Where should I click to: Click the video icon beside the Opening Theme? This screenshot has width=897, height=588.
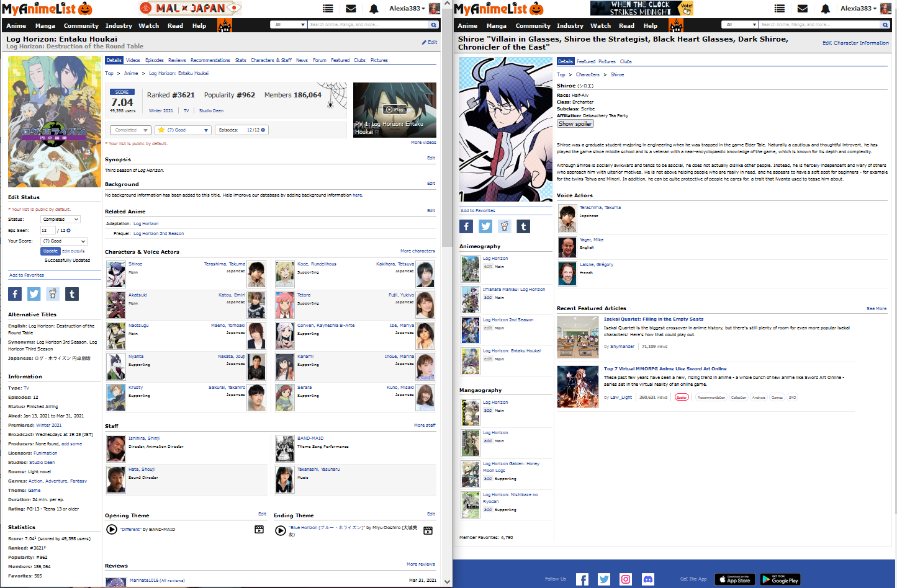[x=259, y=530]
